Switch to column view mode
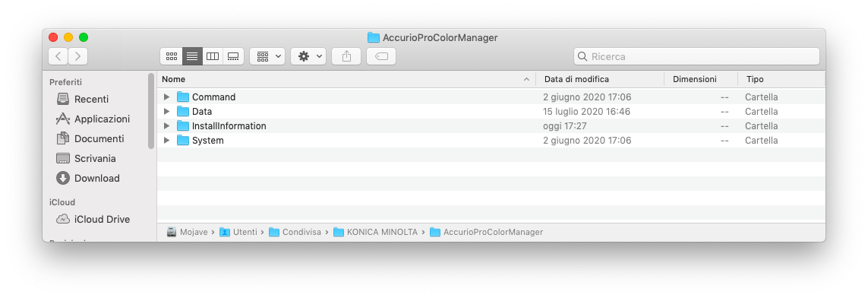Image resolution: width=868 pixels, height=298 pixels. tap(213, 56)
